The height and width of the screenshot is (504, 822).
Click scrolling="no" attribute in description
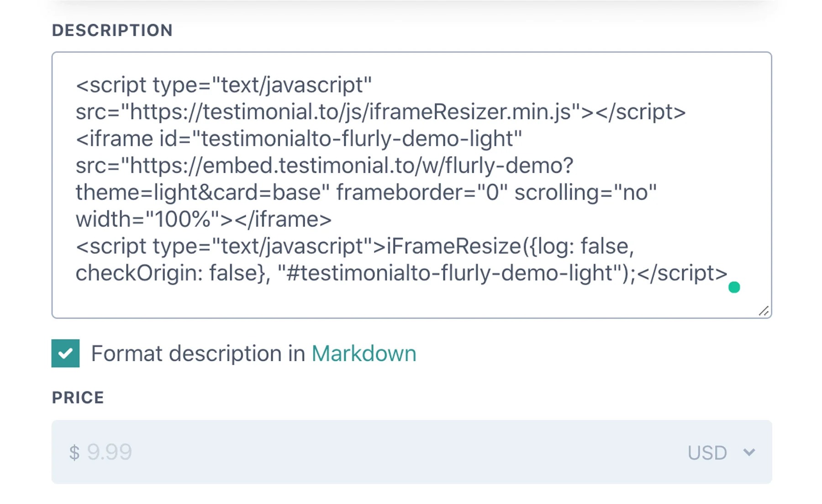(x=585, y=192)
